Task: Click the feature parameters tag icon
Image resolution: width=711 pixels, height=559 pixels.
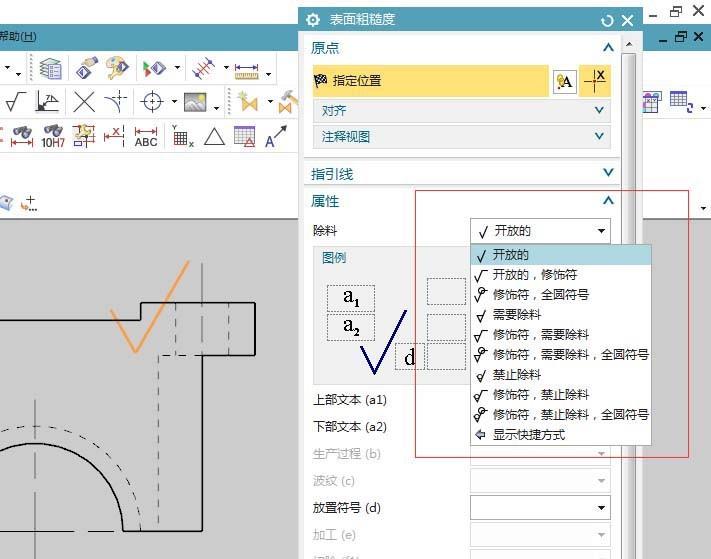Action: coord(87,68)
